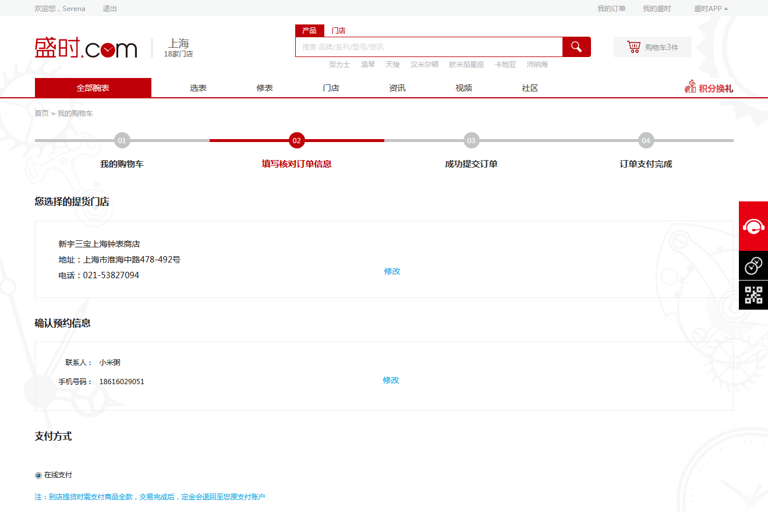Image resolution: width=768 pixels, height=532 pixels.
Task: Switch to the 门店 search tab
Action: click(338, 31)
